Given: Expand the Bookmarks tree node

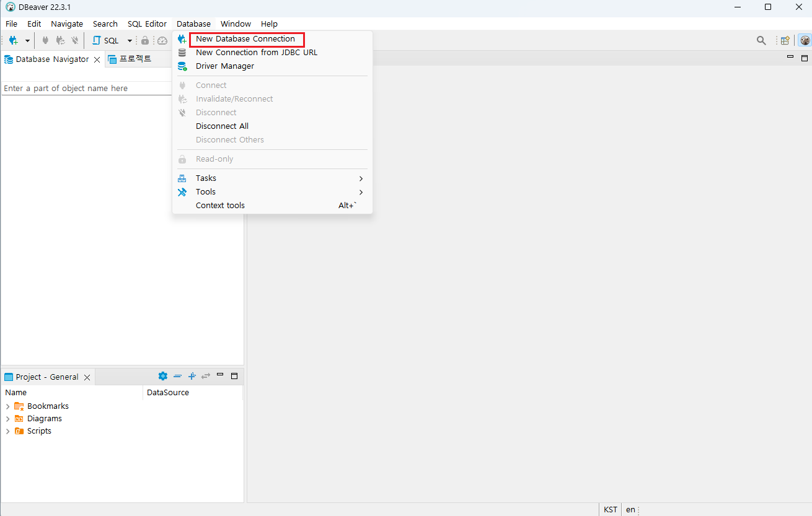Looking at the screenshot, I should tap(8, 406).
